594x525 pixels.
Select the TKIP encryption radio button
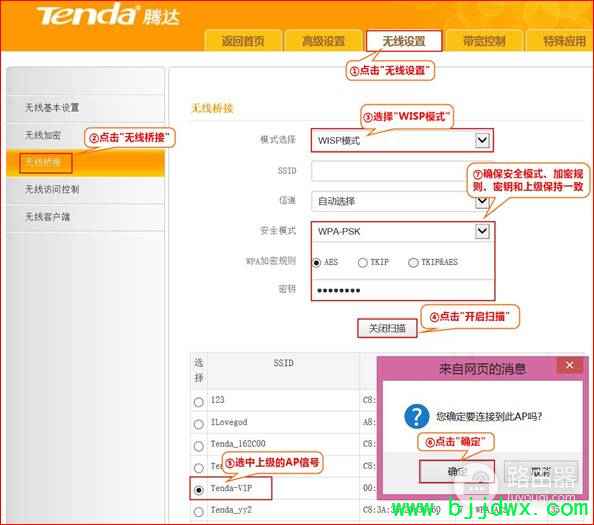[x=363, y=262]
